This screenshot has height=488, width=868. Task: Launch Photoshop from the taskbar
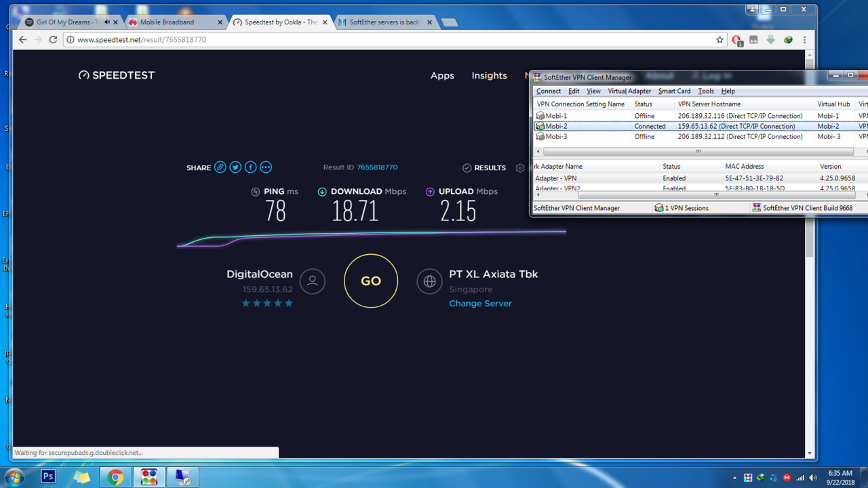[48, 476]
